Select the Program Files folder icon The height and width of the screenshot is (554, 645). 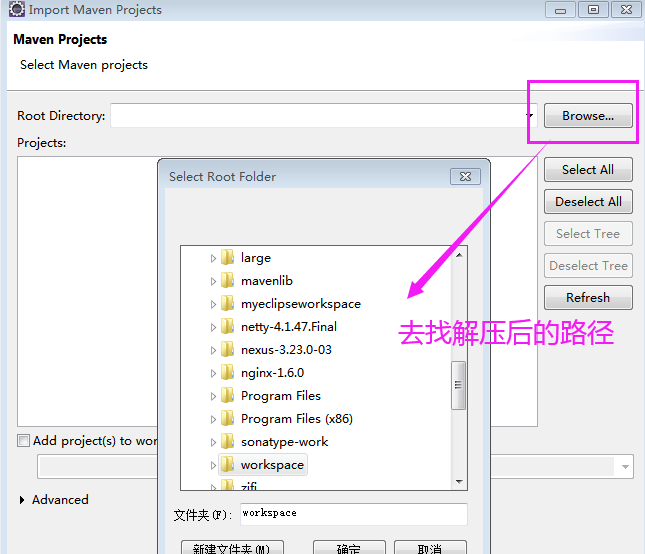(227, 395)
